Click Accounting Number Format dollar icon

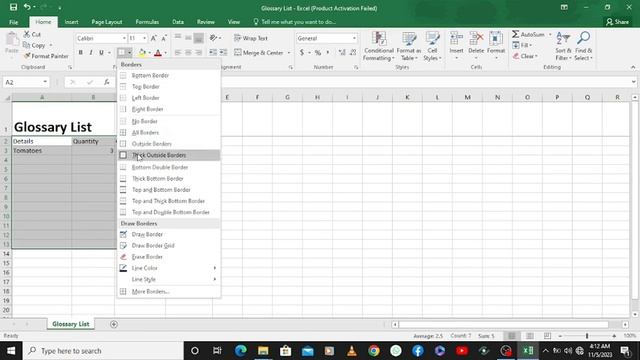[x=302, y=52]
